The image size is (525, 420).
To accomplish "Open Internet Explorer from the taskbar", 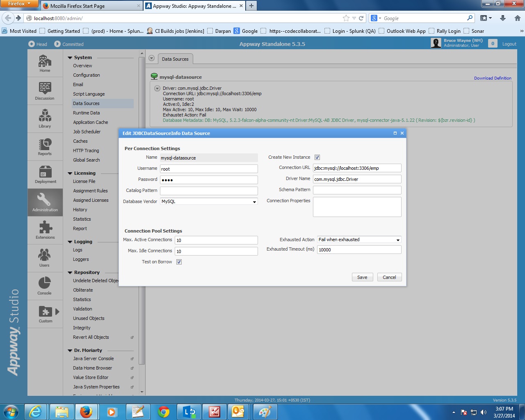I will pos(36,412).
